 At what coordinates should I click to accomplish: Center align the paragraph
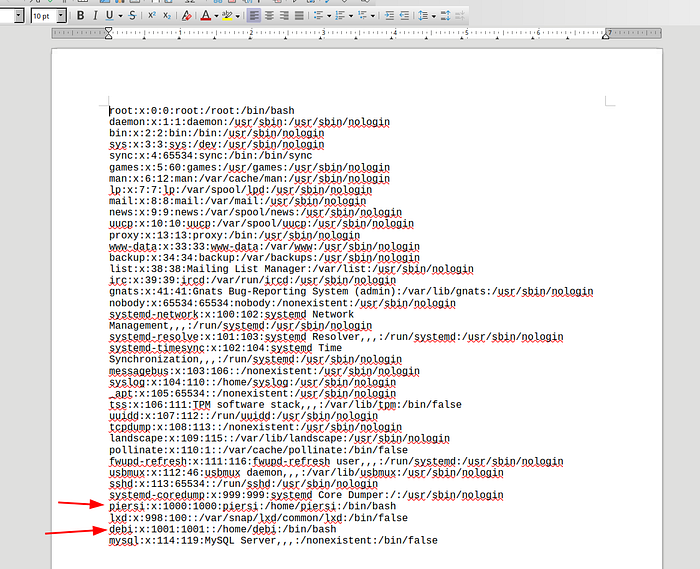[x=270, y=16]
